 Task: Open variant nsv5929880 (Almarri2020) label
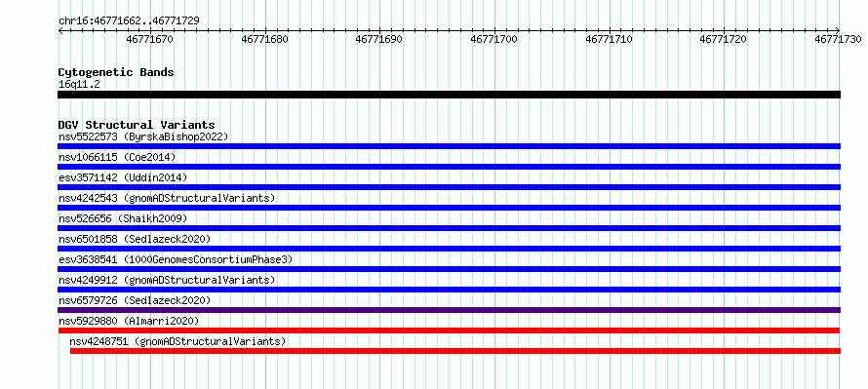point(129,321)
